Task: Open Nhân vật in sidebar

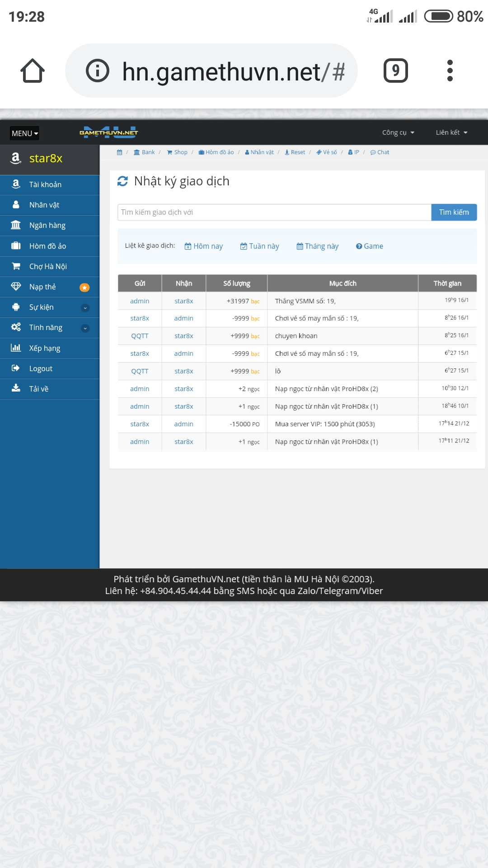Action: point(50,205)
